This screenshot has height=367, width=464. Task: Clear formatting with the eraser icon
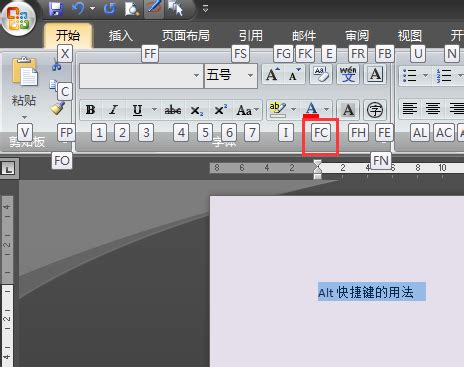(x=321, y=75)
